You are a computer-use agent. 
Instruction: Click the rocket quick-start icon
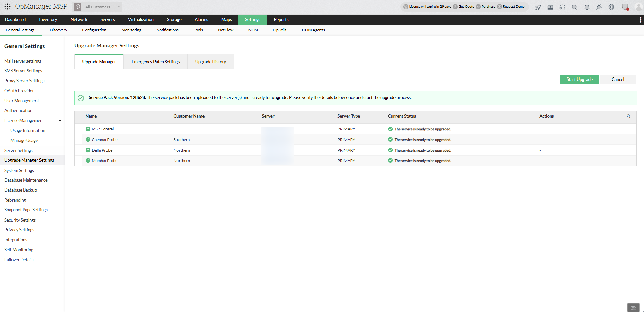(x=538, y=7)
